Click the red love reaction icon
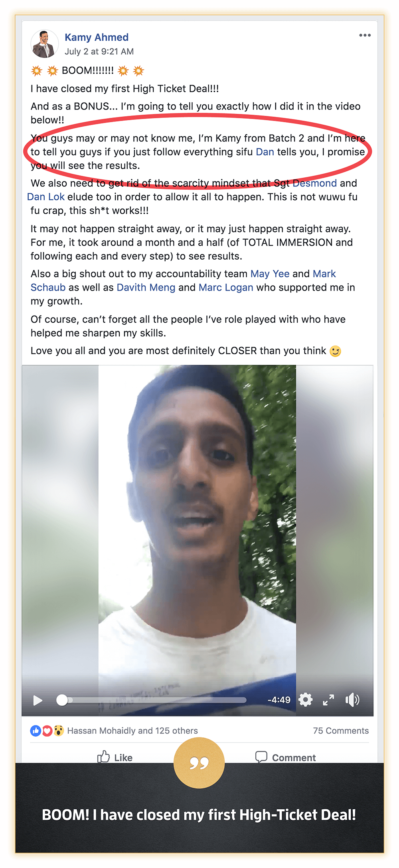 tap(47, 731)
